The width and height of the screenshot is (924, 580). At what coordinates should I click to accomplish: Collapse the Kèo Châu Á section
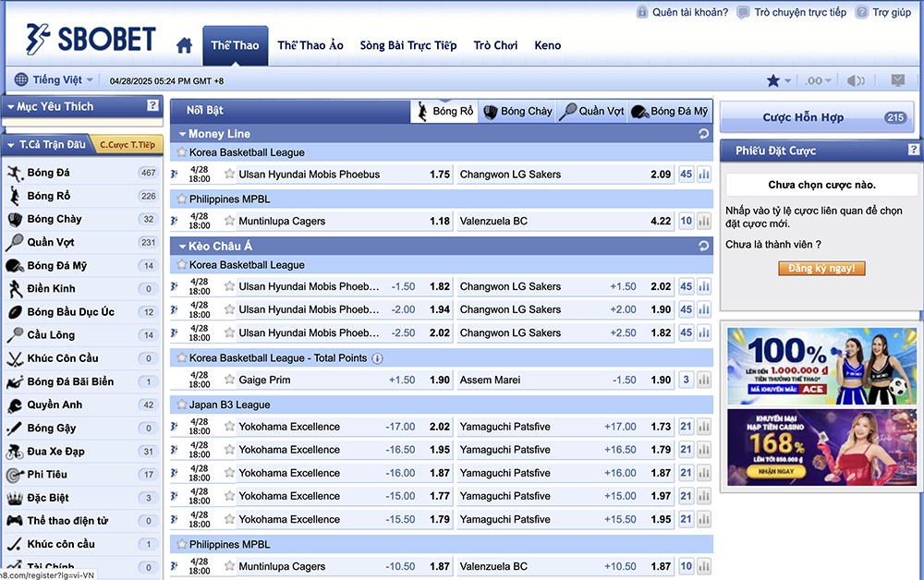182,247
